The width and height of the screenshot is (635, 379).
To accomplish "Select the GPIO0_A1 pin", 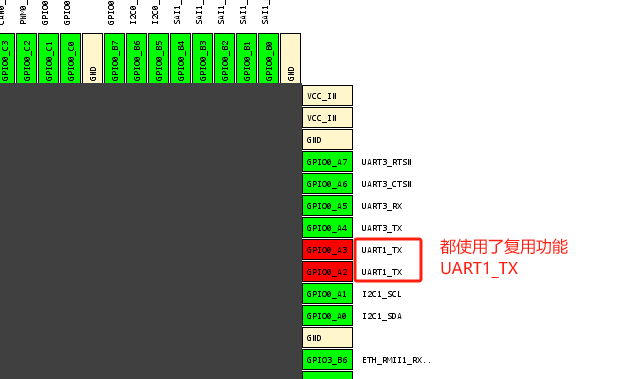I will pos(327,294).
